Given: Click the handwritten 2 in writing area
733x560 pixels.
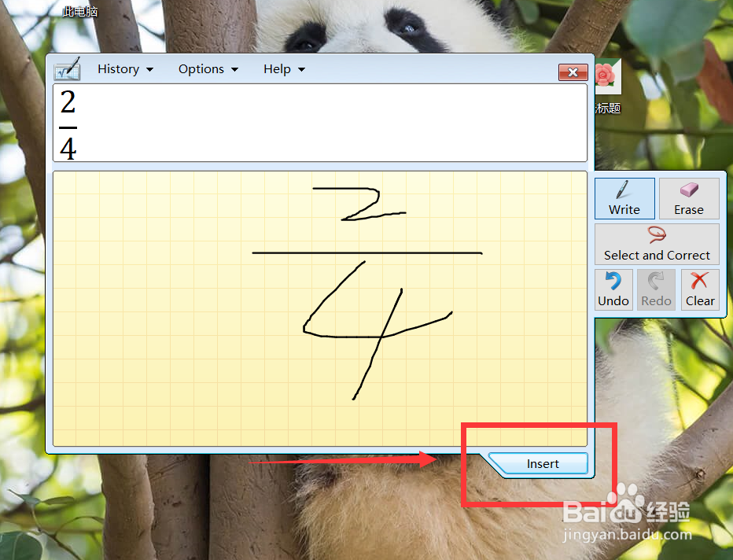Looking at the screenshot, I should tap(359, 204).
